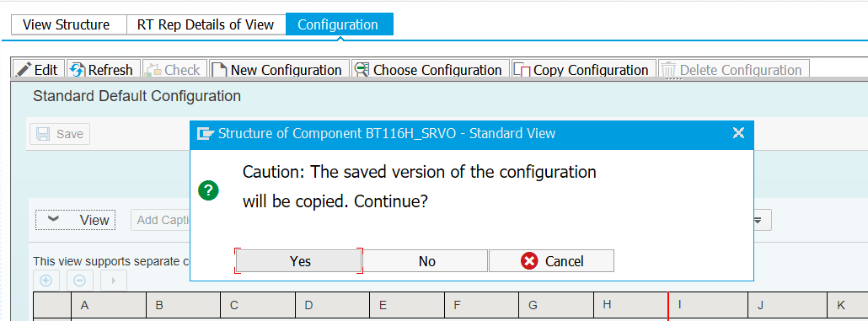Screen dimensions: 868x321
Task: Decline with the No button
Action: (425, 260)
